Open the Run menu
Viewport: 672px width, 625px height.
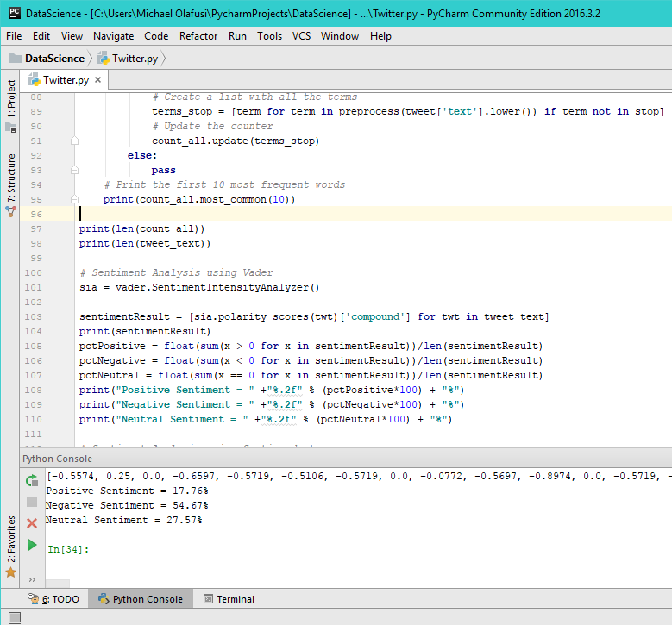click(x=237, y=36)
